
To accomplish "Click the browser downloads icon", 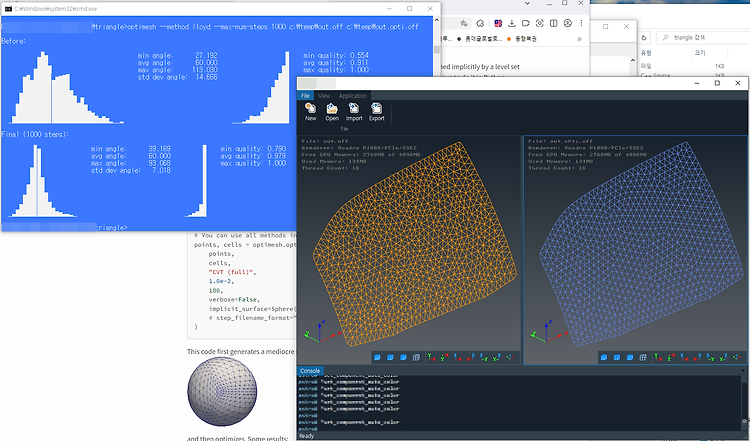I will (x=511, y=23).
